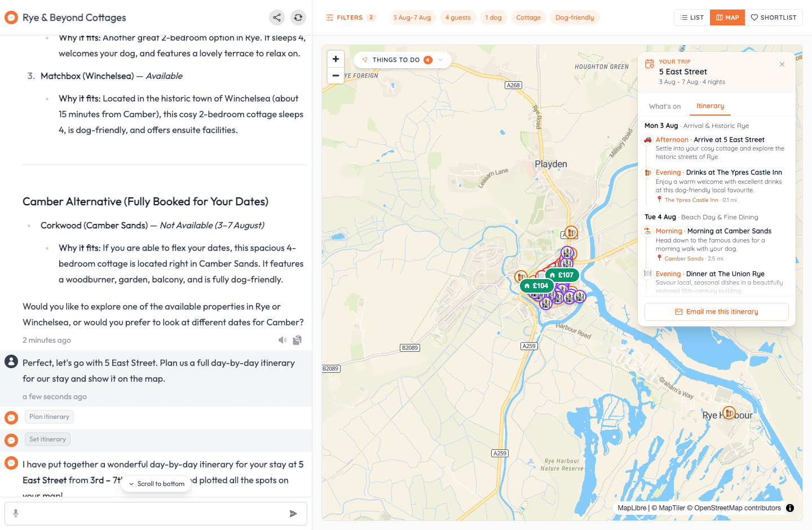
Task: Click the MapLibre attribution link
Action: pos(632,508)
